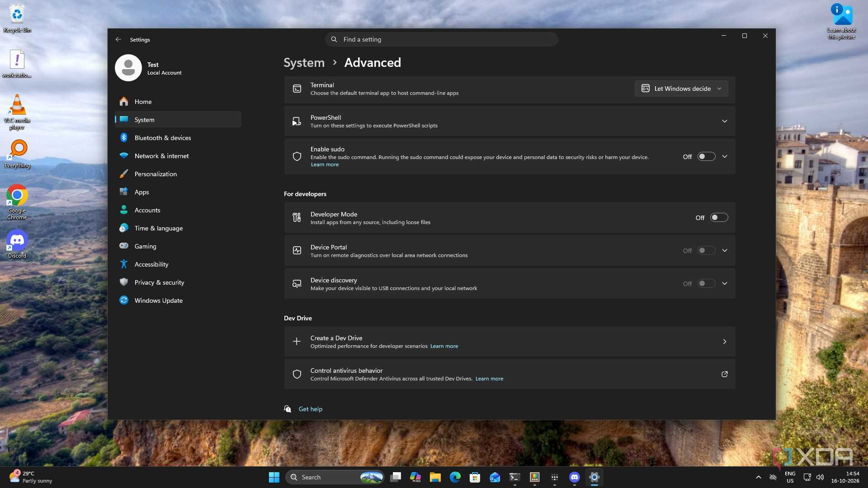The height and width of the screenshot is (488, 868).
Task: Toggle the Device discovery switch
Action: point(706,284)
